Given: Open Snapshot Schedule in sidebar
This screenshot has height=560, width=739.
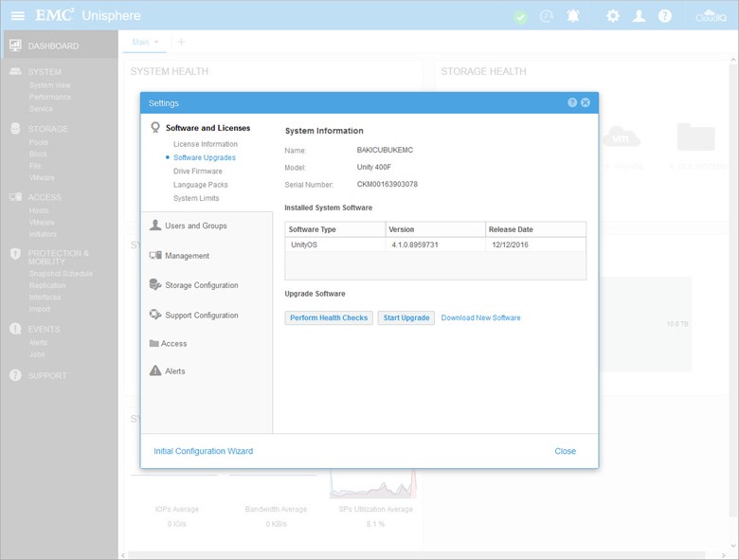Looking at the screenshot, I should click(61, 274).
